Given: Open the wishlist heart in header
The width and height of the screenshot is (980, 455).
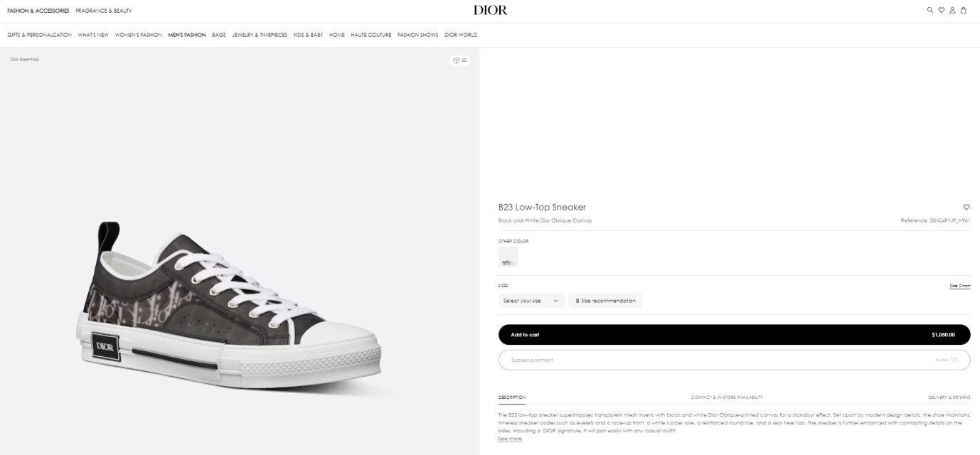Looking at the screenshot, I should pos(941,11).
